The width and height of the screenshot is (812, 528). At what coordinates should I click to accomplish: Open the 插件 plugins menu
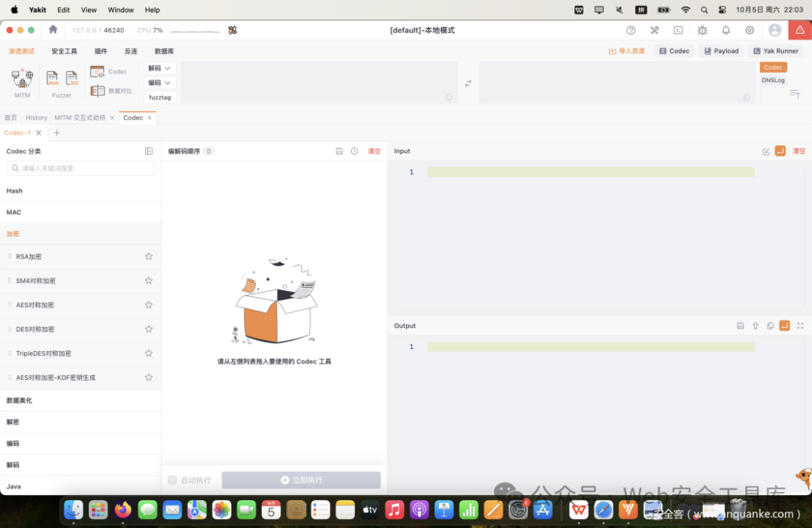(101, 51)
